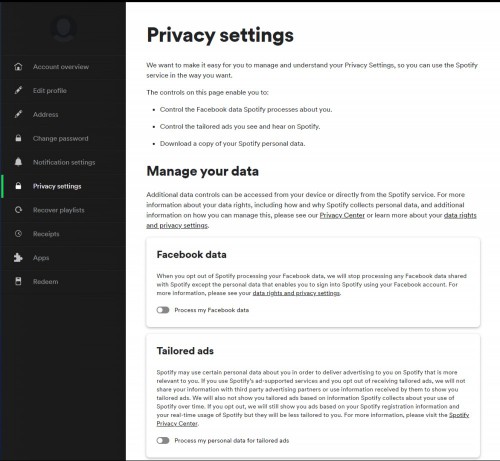Screen dimensions: 500x461
Task: Click the user avatar in the sidebar
Action: tap(63, 28)
